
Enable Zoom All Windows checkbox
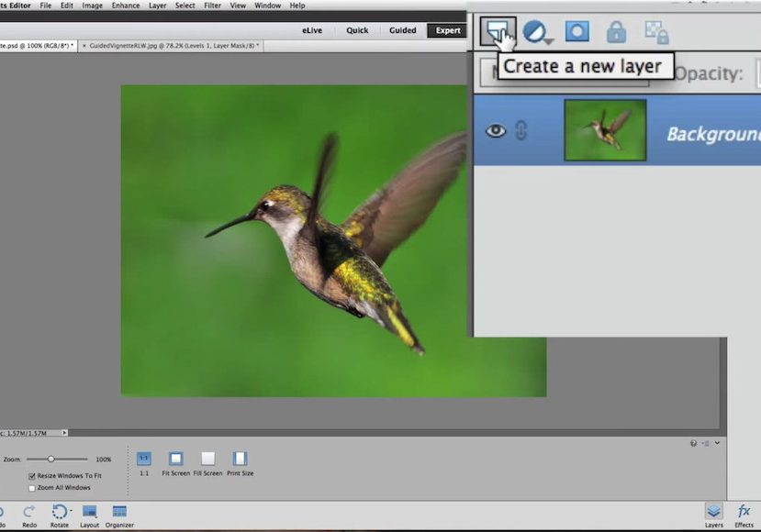32,488
